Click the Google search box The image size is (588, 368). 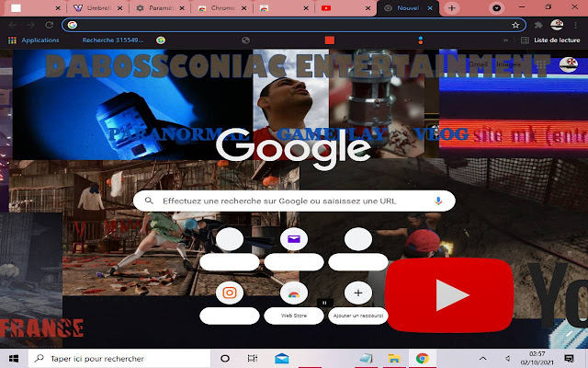[x=294, y=201]
